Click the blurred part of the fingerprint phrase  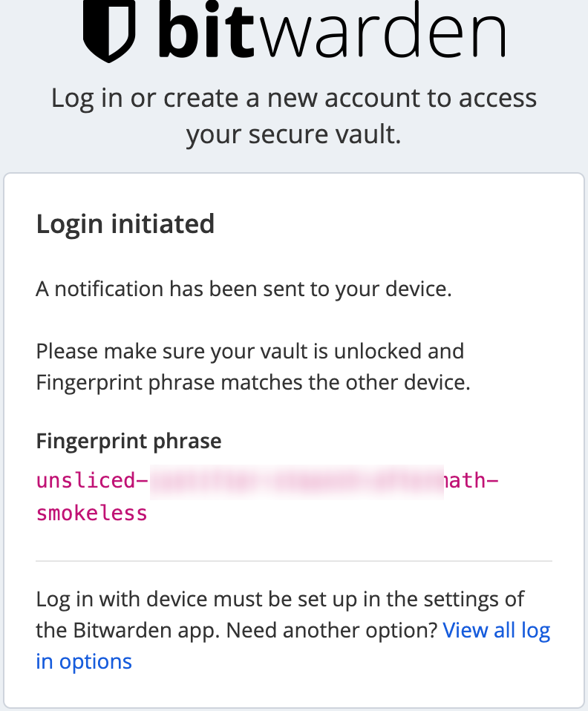[x=295, y=480]
